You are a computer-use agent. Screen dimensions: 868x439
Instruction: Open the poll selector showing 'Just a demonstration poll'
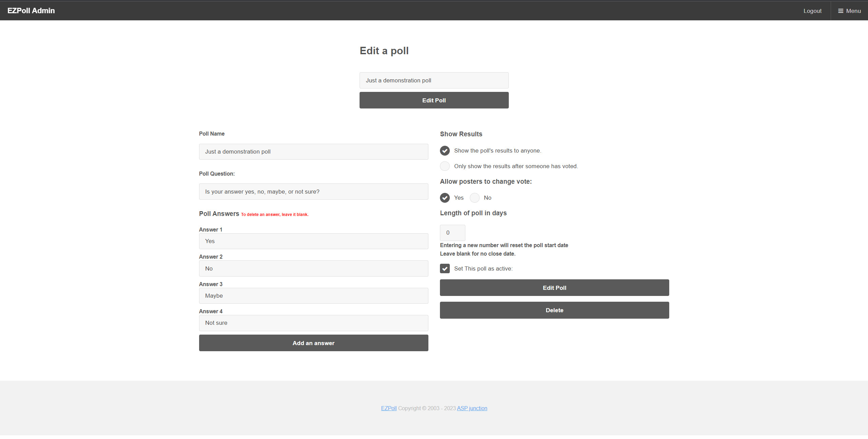pyautogui.click(x=434, y=80)
